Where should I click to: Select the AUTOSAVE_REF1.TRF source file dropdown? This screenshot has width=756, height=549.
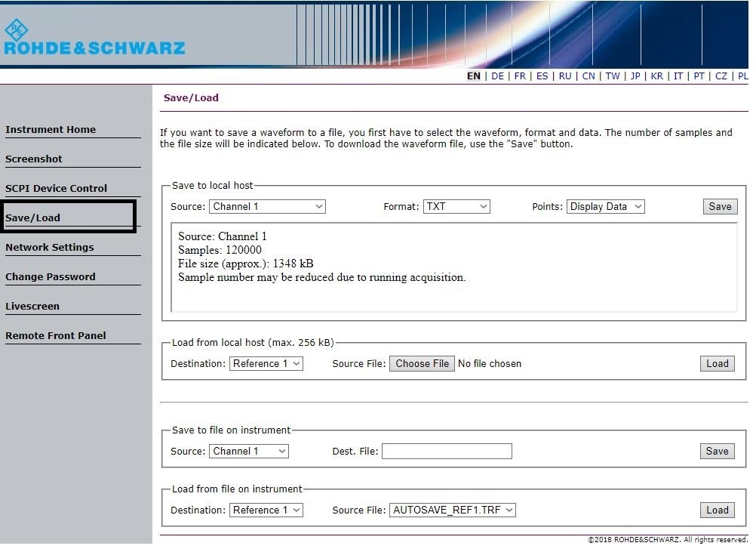[x=453, y=510]
